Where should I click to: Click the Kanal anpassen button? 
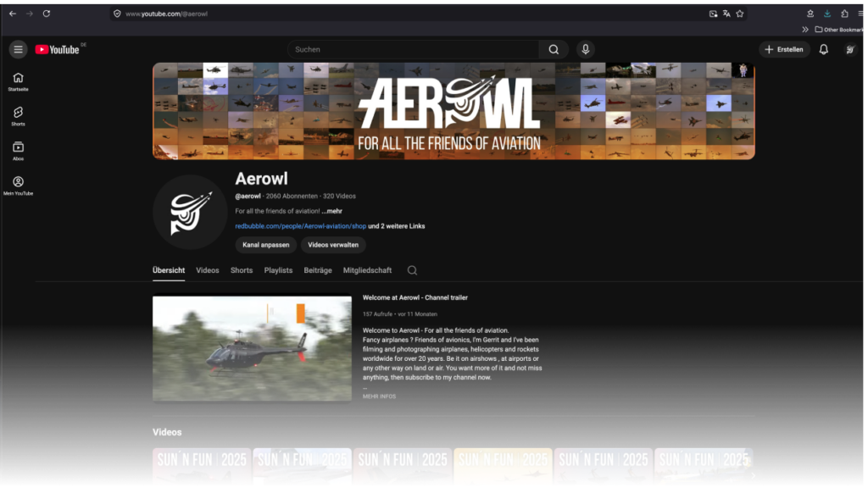265,245
